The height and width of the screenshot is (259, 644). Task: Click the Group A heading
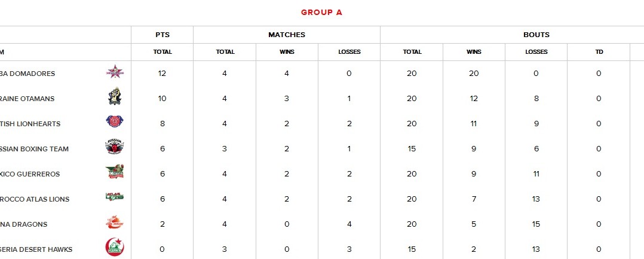321,12
